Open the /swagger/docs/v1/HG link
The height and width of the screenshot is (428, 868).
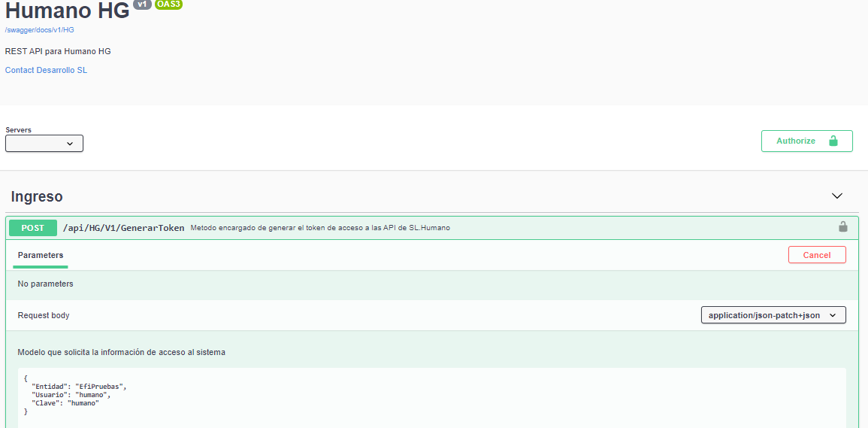(x=39, y=30)
